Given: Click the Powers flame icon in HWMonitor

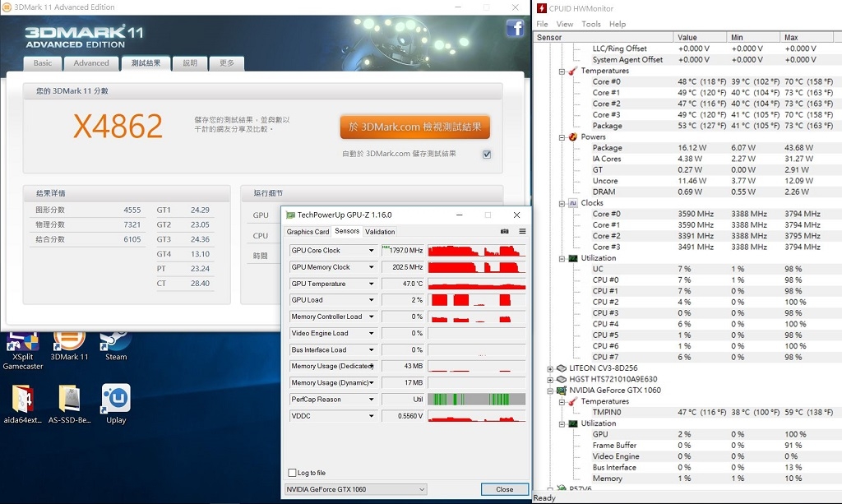Looking at the screenshot, I should [x=573, y=136].
